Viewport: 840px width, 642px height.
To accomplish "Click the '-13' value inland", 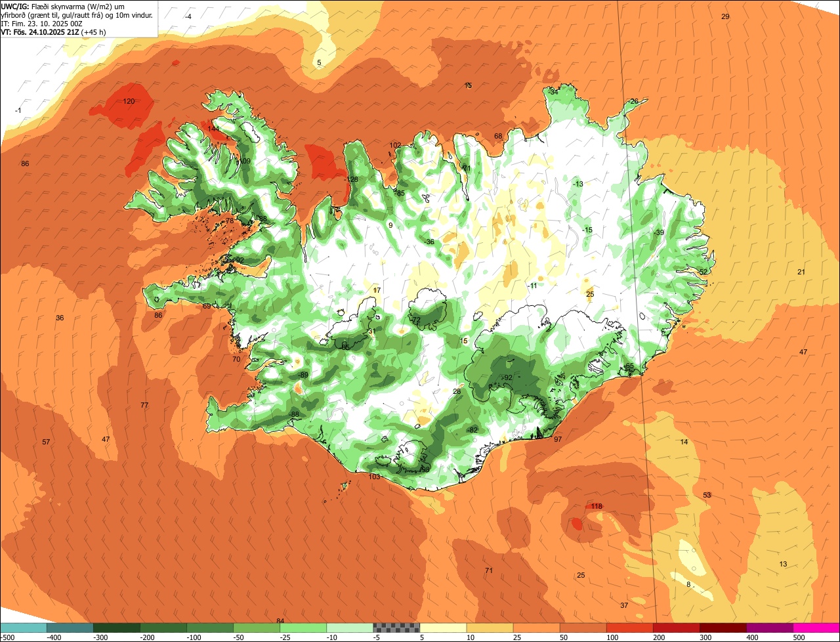I will pos(577,184).
